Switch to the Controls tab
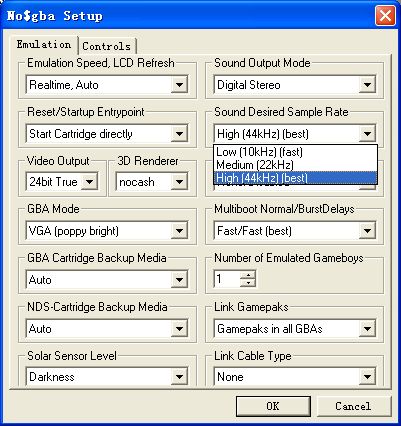Image resolution: width=401 pixels, height=426 pixels. [106, 46]
